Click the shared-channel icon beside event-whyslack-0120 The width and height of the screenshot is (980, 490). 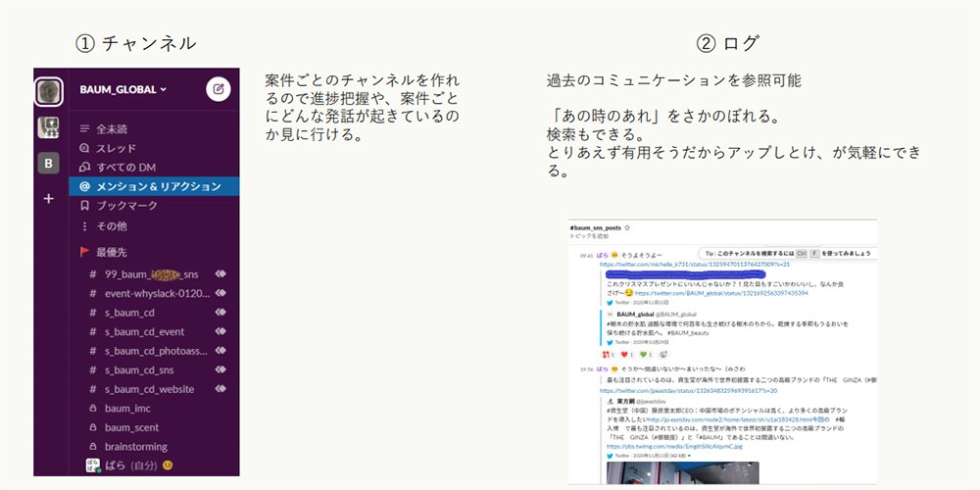220,293
